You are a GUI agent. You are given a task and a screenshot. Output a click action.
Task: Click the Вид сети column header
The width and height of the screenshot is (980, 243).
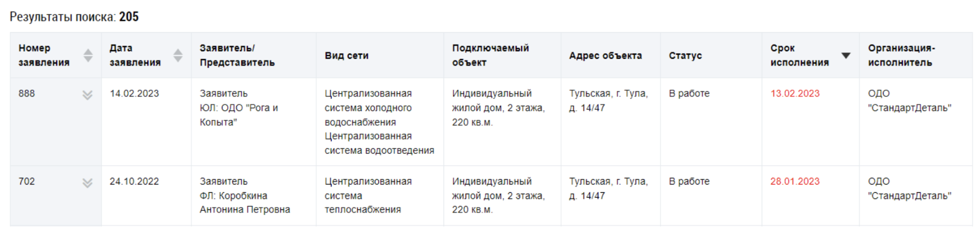click(x=346, y=56)
